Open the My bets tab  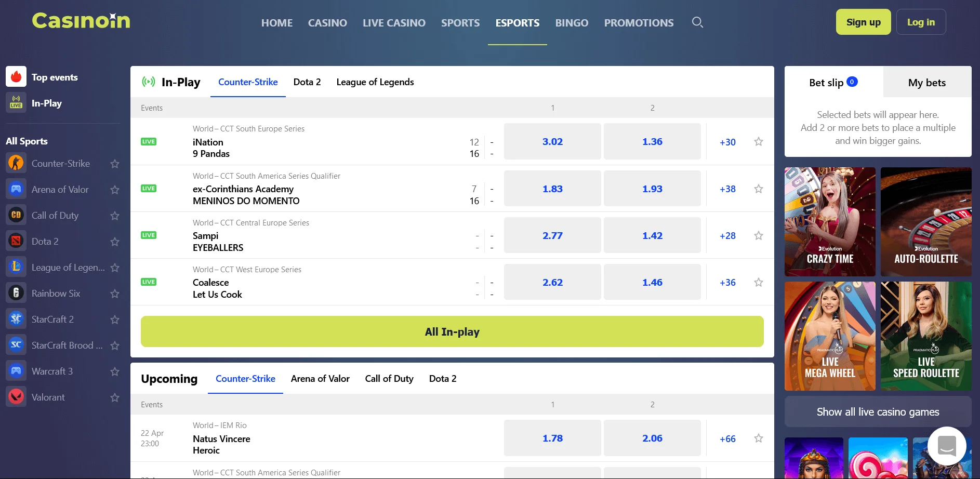(x=927, y=82)
